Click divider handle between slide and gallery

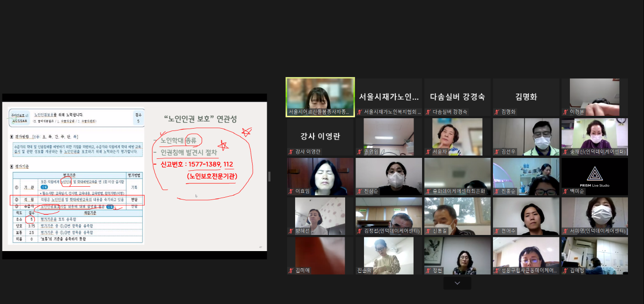coord(270,176)
